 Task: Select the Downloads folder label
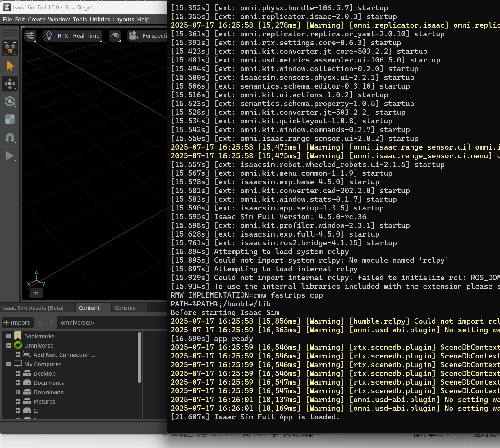coord(48,392)
